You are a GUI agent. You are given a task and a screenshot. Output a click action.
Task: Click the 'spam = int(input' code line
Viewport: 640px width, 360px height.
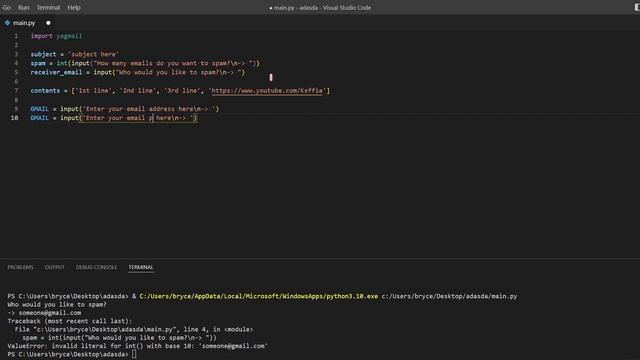tap(145, 63)
